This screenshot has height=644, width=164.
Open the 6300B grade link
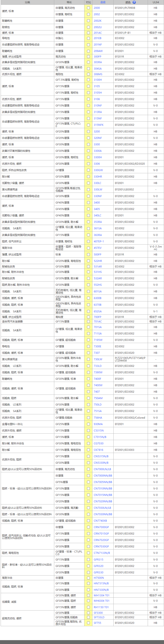click(97, 298)
